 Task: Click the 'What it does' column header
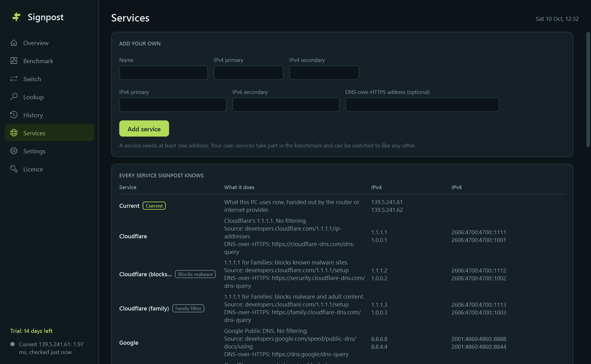[x=239, y=187]
